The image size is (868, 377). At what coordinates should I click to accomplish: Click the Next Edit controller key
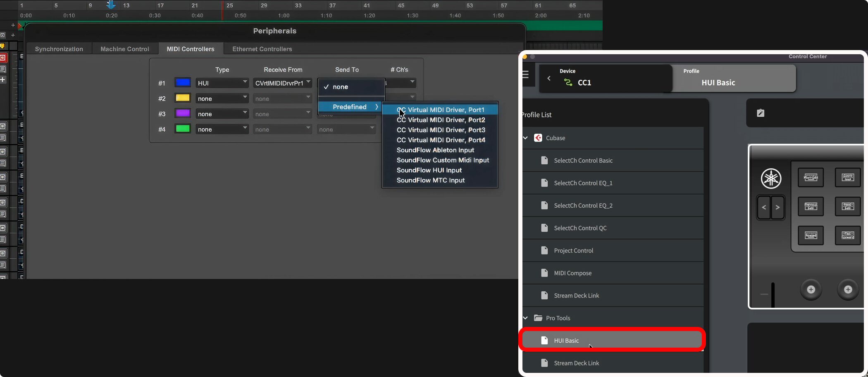tap(848, 207)
